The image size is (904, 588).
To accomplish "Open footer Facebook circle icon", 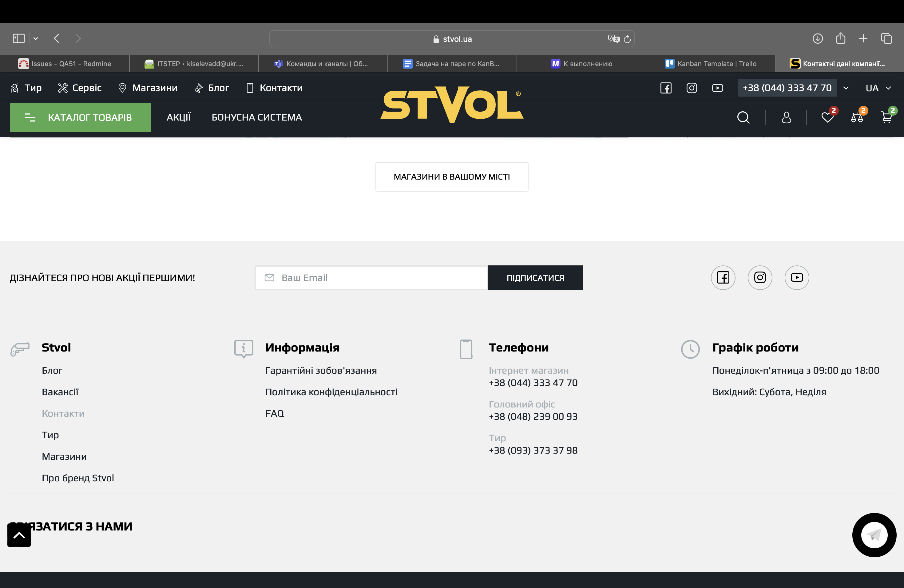I will pos(723,278).
